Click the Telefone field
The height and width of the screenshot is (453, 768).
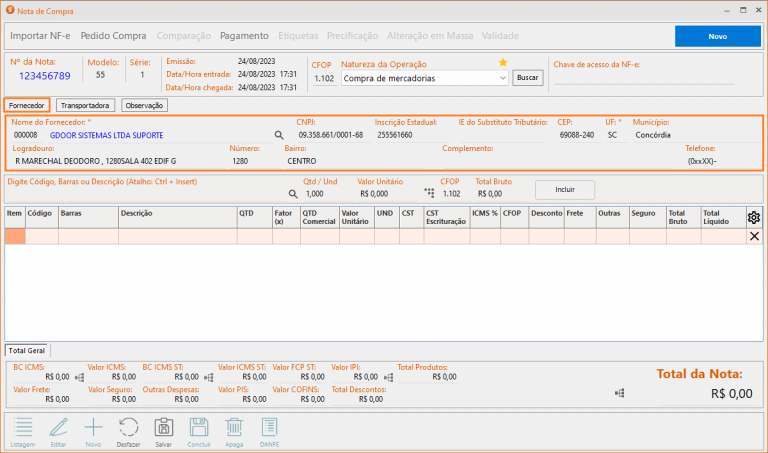tap(722, 161)
